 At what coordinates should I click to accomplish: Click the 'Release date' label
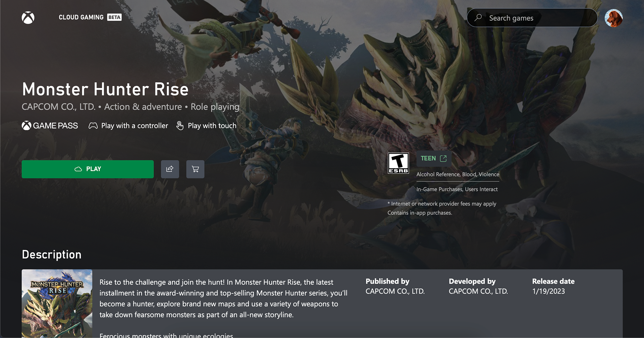coord(553,281)
